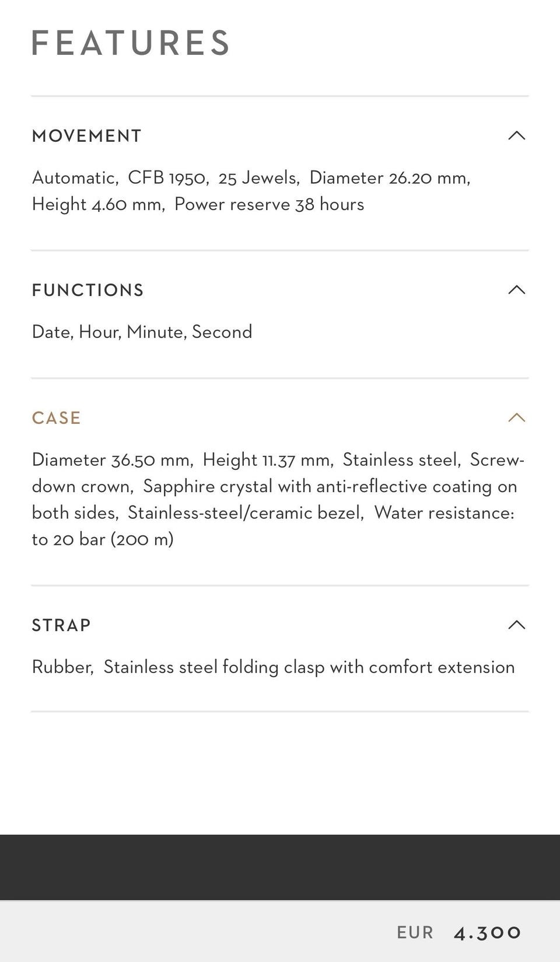The height and width of the screenshot is (962, 560).
Task: Select the MOVEMENT section heading
Action: (86, 136)
